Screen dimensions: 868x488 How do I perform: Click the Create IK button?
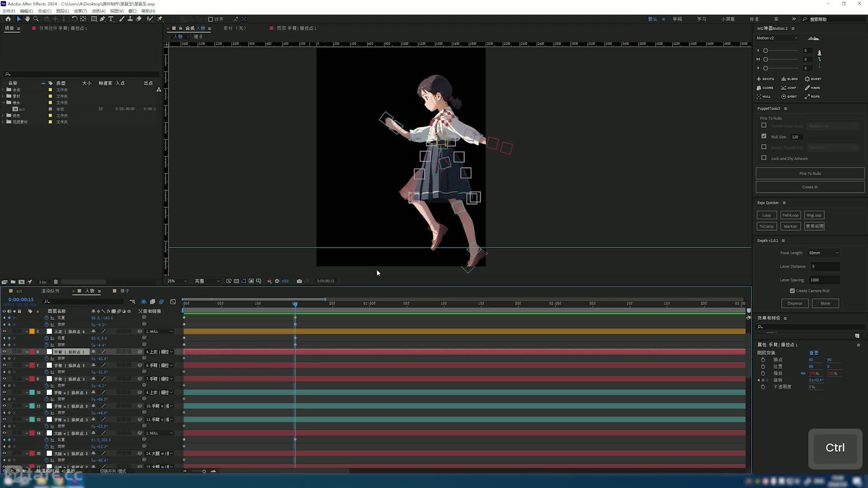810,187
